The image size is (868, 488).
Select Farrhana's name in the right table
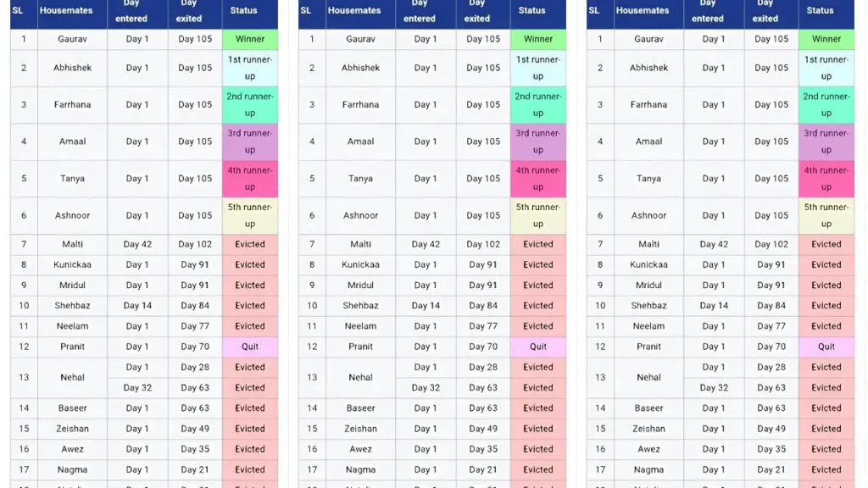coord(649,105)
